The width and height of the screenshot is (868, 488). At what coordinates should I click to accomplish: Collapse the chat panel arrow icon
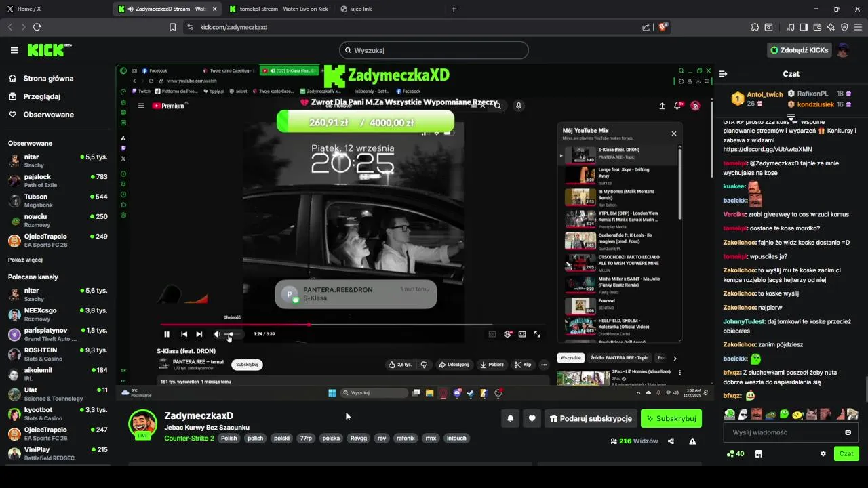(723, 74)
